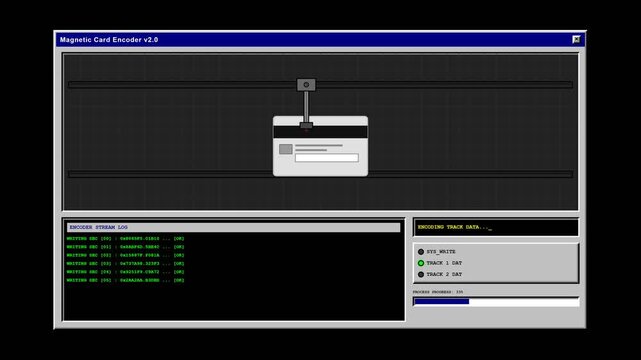Click the Magnetic Card Encoder v2.0 title bar
This screenshot has height=360, width=641.
[320, 40]
